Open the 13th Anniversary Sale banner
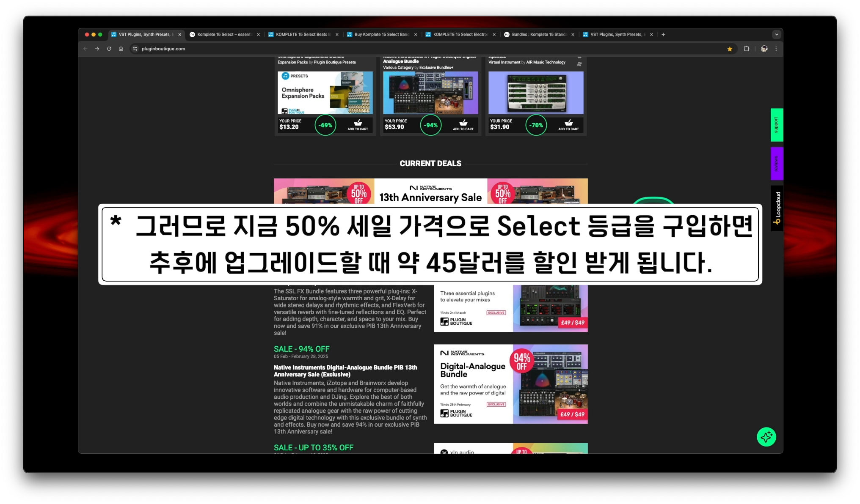This screenshot has width=860, height=504. [x=430, y=192]
